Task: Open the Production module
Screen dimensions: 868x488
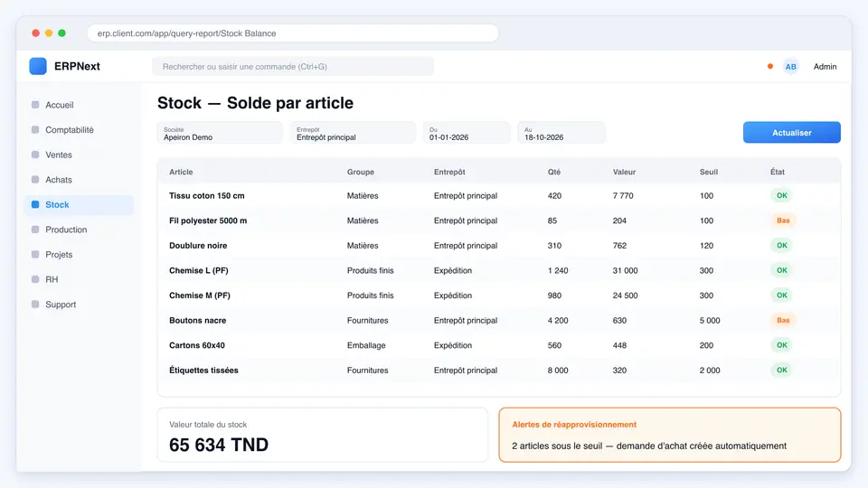Action: [x=80, y=230]
